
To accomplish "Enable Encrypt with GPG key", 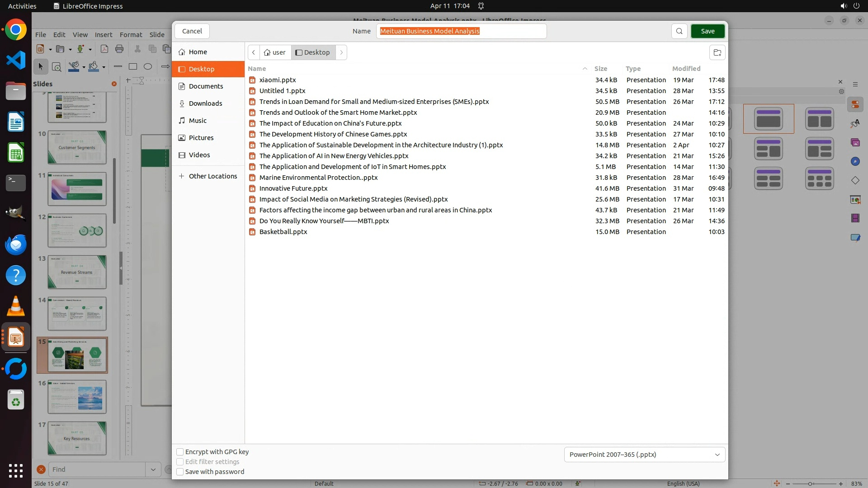I will pyautogui.click(x=180, y=452).
